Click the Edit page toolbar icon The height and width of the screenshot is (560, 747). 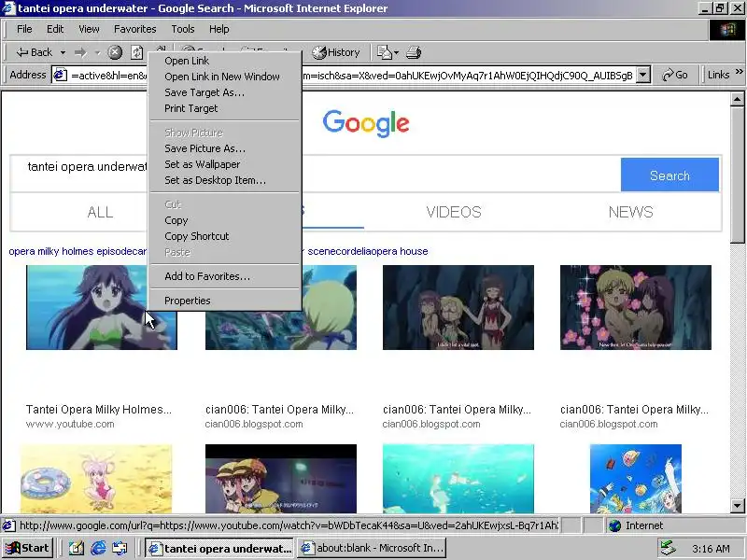[x=385, y=52]
